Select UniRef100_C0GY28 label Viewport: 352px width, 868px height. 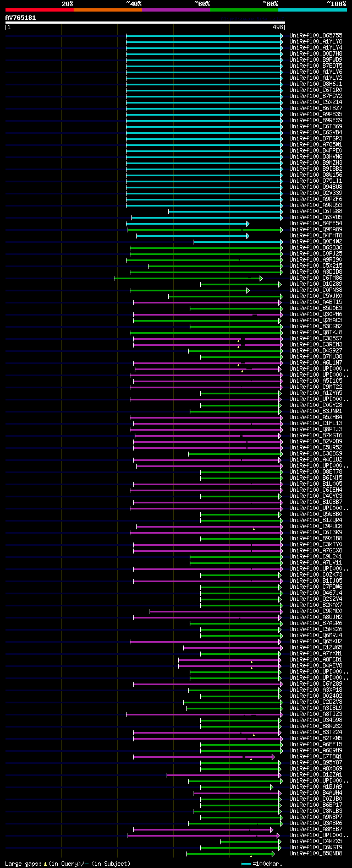tap(316, 405)
